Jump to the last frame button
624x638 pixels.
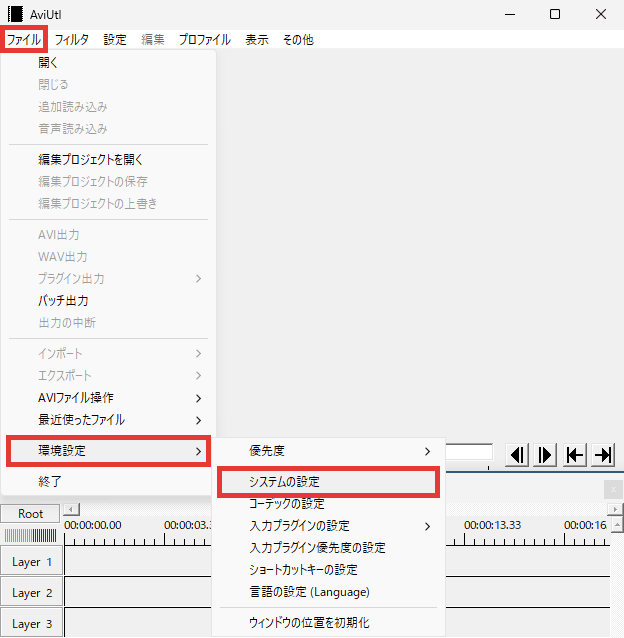point(602,455)
